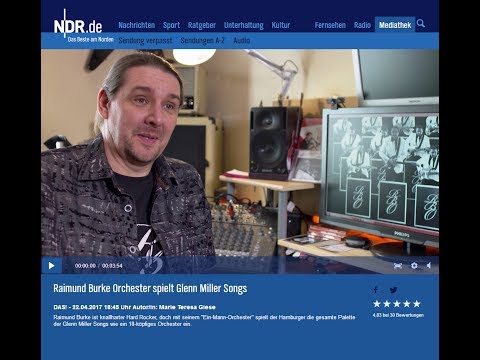Click the 4.83 bei 30 Bewertungen text
This screenshot has height=360, width=480.
click(x=398, y=315)
